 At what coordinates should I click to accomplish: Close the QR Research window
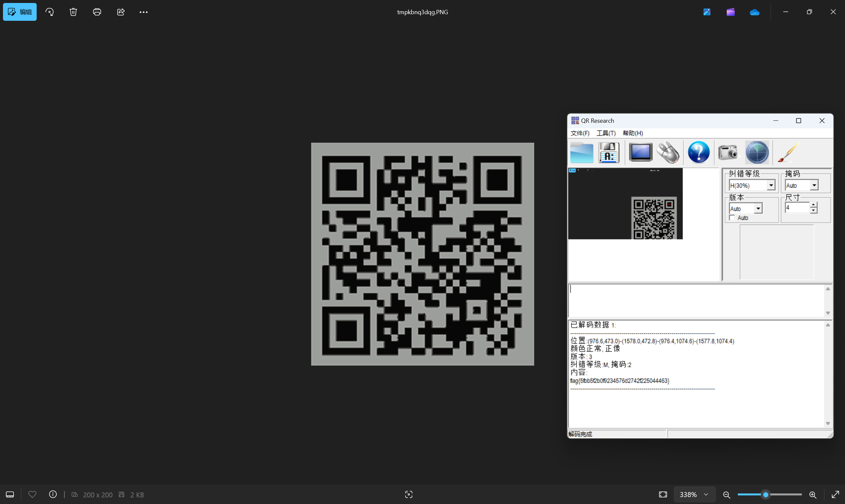tap(822, 120)
